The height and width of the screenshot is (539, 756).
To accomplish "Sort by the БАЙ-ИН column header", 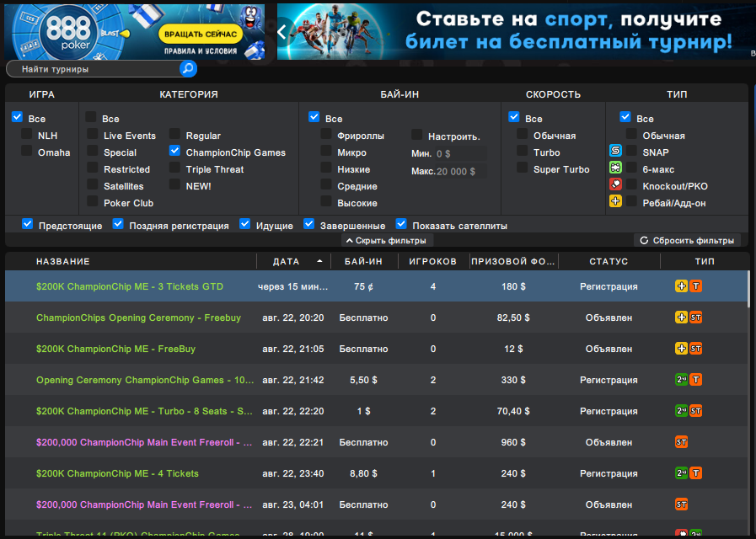I will click(363, 261).
